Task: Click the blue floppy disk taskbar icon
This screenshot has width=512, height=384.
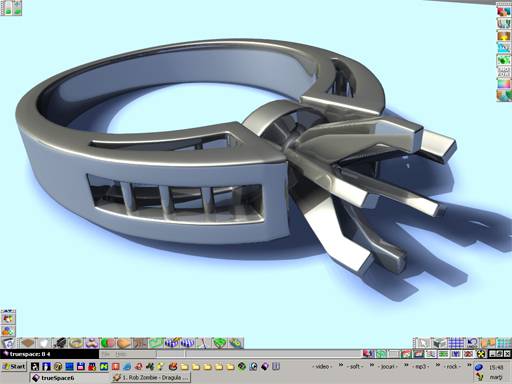Action: [x=81, y=366]
